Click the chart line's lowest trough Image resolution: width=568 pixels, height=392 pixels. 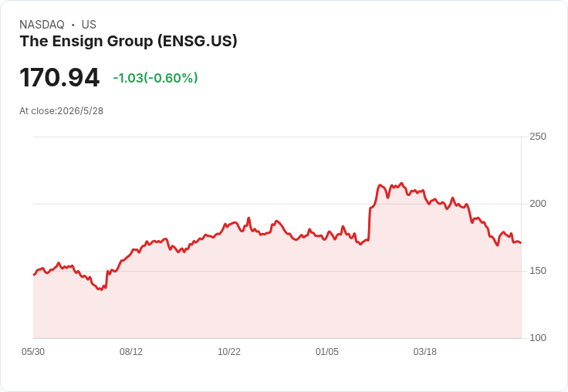100,289
